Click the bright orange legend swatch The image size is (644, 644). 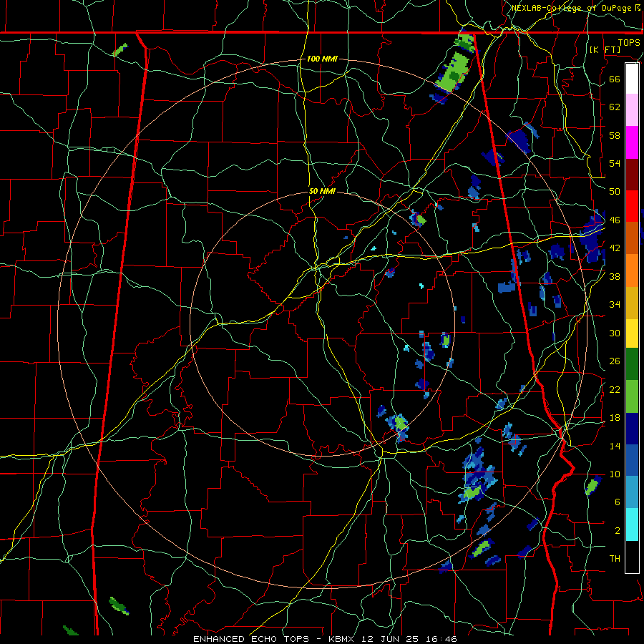click(x=632, y=270)
